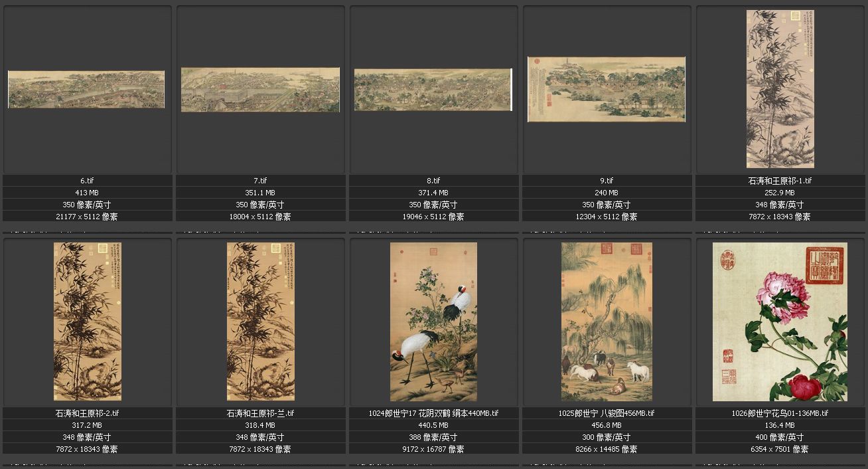Select the 6.tif scroll painting thumbnail
The height and width of the screenshot is (469, 868).
86,89
